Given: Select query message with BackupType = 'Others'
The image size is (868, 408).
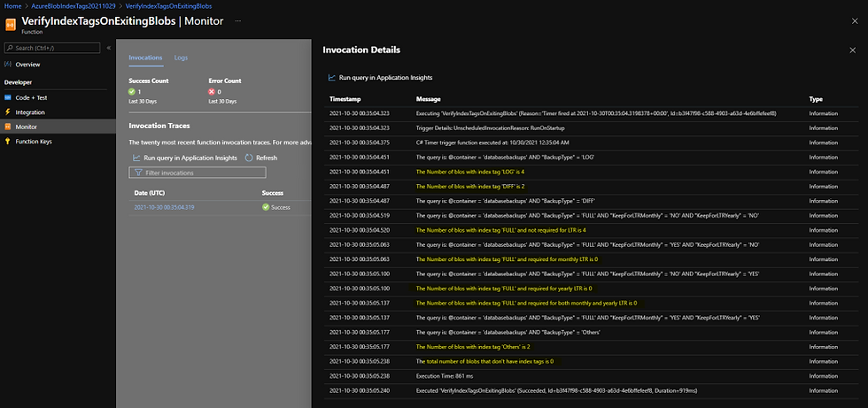Looking at the screenshot, I should (x=508, y=332).
